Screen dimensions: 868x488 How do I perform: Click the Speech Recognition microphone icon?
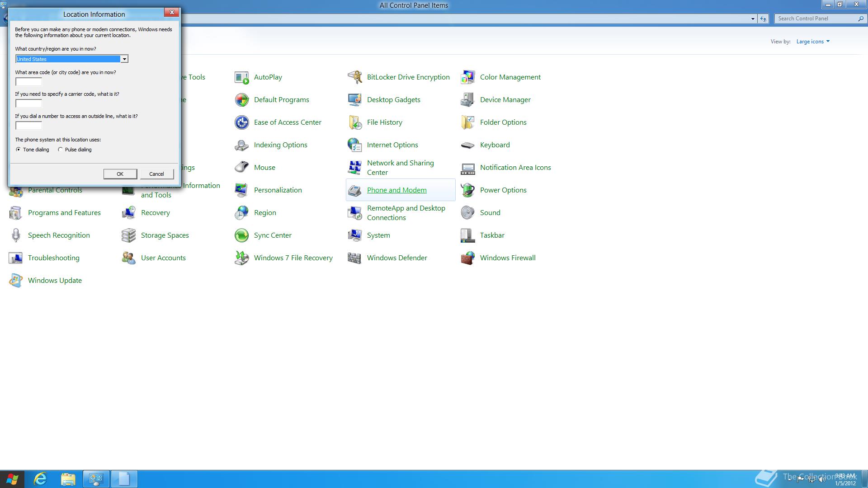[x=16, y=235]
